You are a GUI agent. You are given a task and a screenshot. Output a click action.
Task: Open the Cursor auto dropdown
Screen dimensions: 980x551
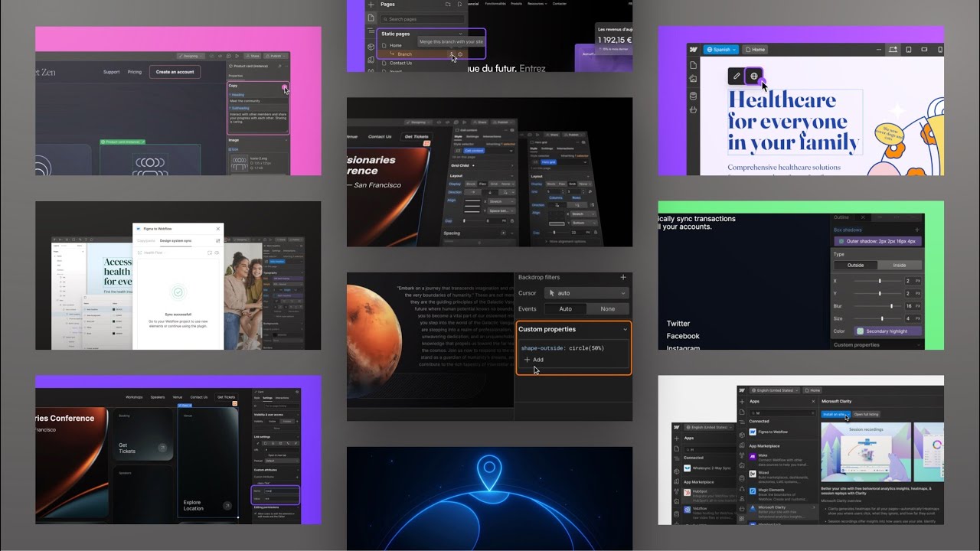click(586, 293)
